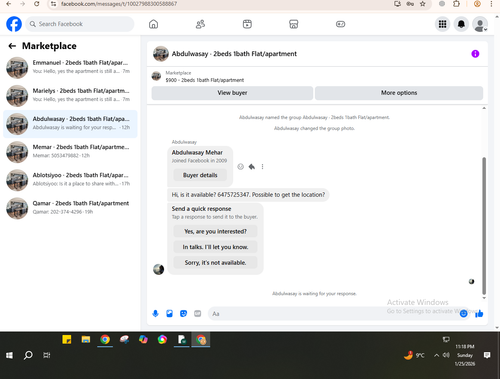Click the Facebook logo

pos(14,24)
